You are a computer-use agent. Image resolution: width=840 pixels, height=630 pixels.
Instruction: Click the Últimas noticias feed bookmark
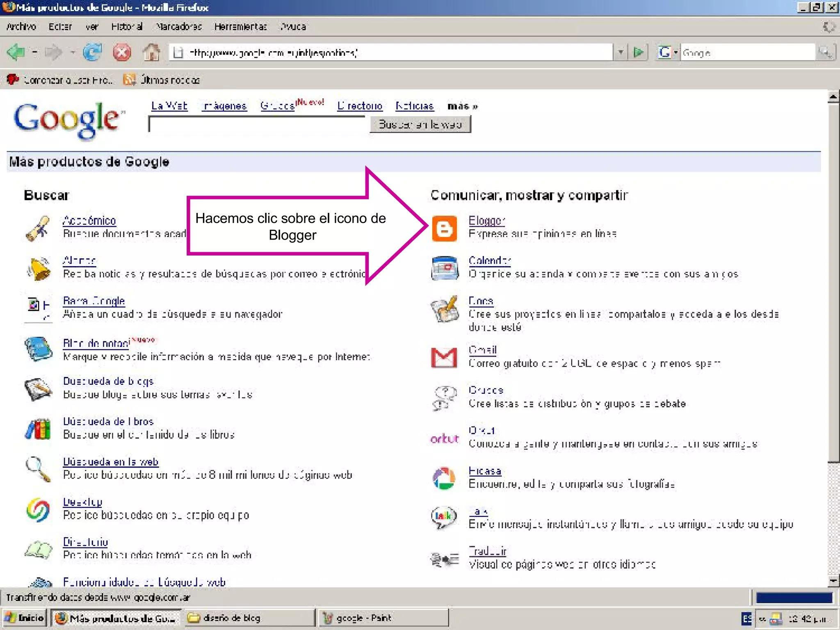pos(162,80)
